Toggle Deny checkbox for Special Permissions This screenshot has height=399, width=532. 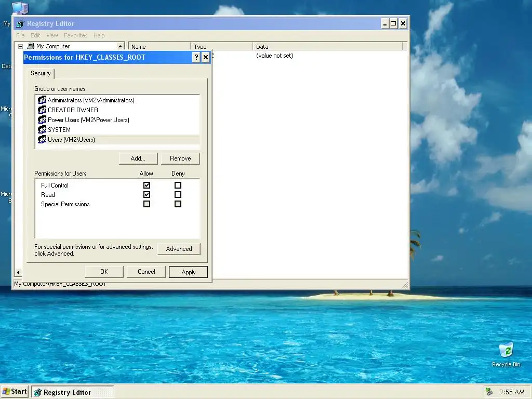(178, 204)
